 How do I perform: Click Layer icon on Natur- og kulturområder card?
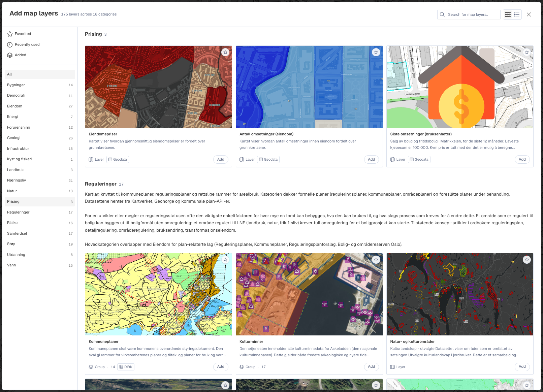(x=392, y=367)
